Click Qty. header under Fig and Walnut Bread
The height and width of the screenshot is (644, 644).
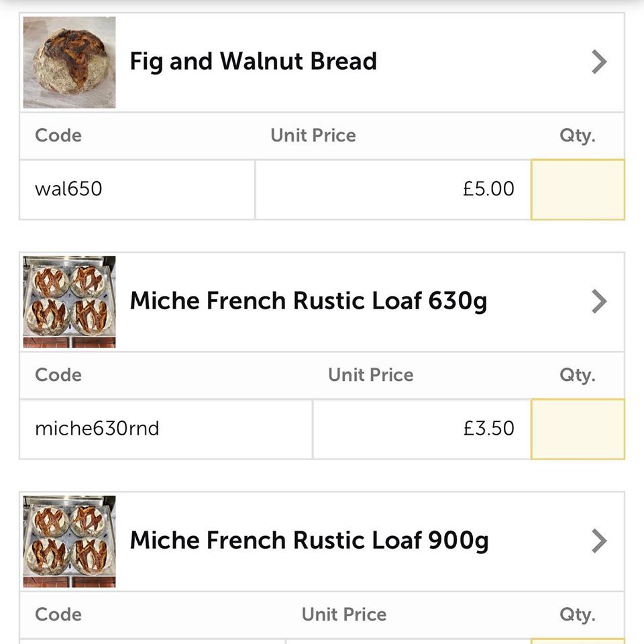pyautogui.click(x=578, y=136)
